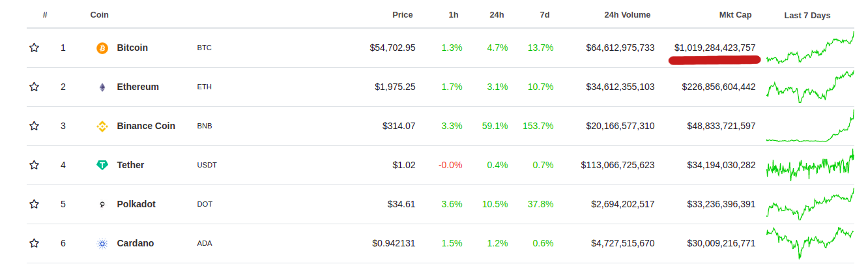Sort coins by 7d change header
Viewport: 868px width, 264px height.
[x=545, y=14]
